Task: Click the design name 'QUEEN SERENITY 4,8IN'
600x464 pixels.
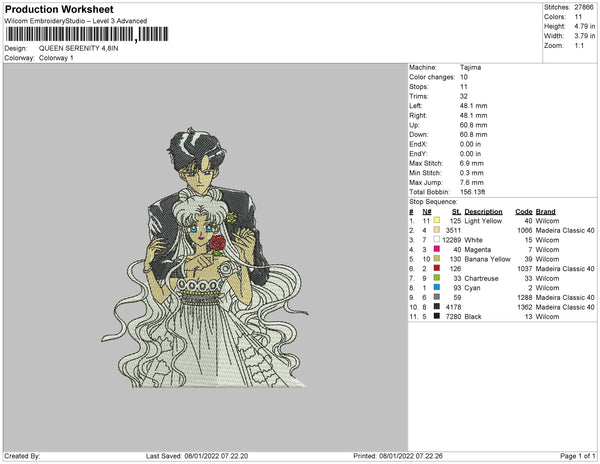Action: (78, 48)
